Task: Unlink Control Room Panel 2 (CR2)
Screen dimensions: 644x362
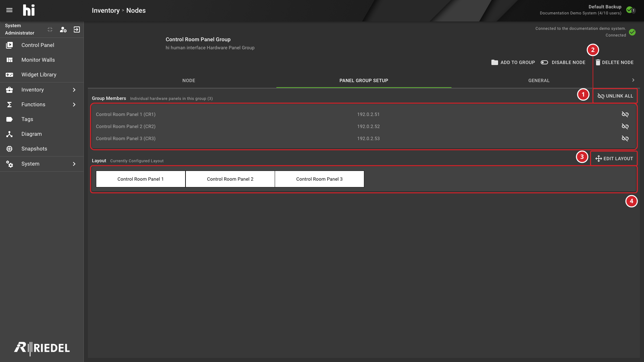Action: (625, 126)
